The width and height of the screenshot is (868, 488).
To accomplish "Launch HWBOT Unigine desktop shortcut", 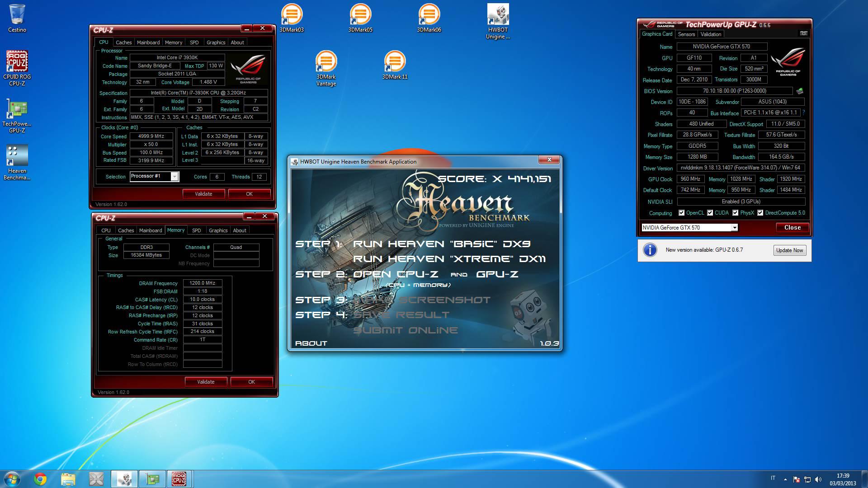I will 498,22.
